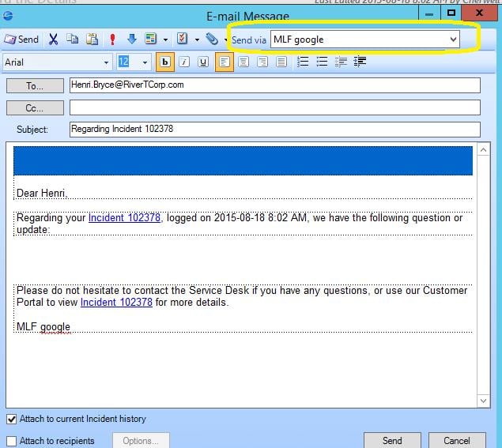502x448 pixels.
Task: Toggle underline formatting
Action: (203, 62)
